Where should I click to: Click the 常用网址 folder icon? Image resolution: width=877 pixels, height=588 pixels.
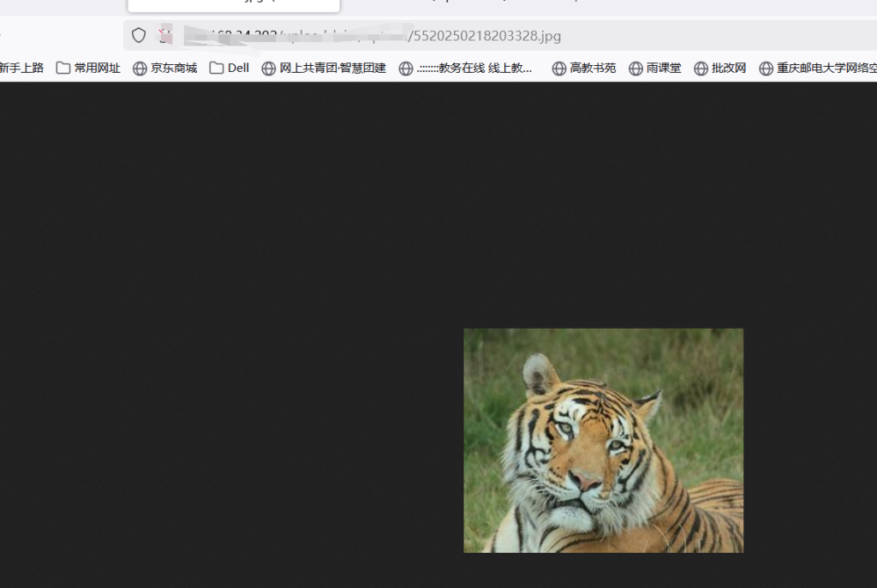click(x=63, y=68)
